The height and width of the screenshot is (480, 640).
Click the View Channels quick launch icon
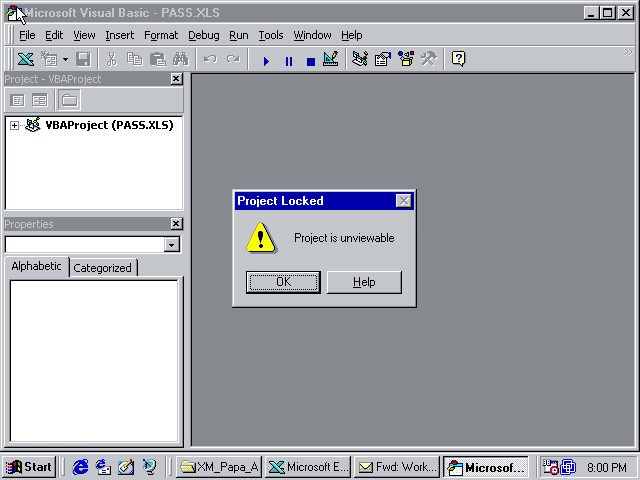pyautogui.click(x=149, y=467)
